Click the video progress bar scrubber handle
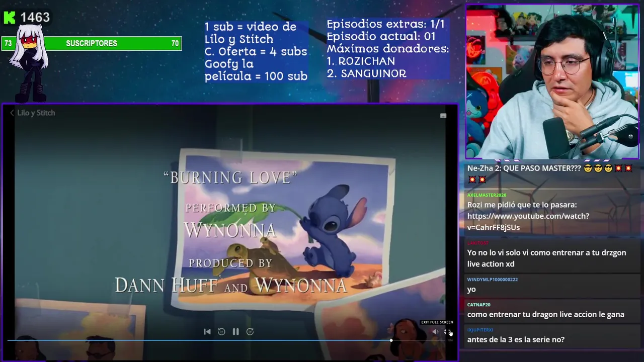 point(391,340)
